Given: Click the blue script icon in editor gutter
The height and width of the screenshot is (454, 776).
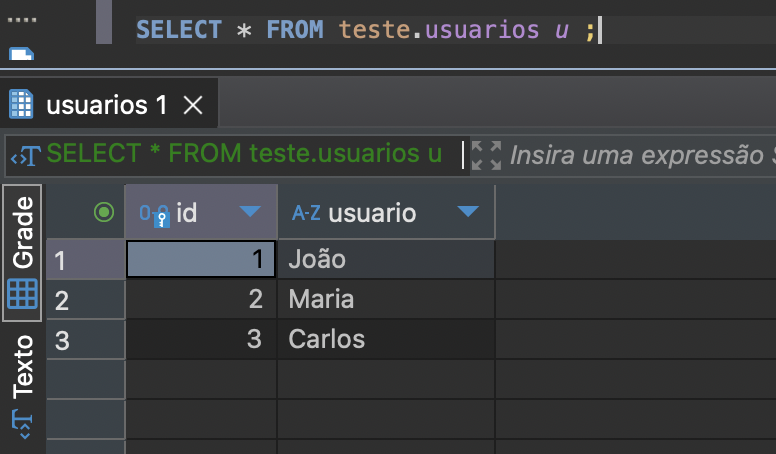Looking at the screenshot, I should (21, 53).
